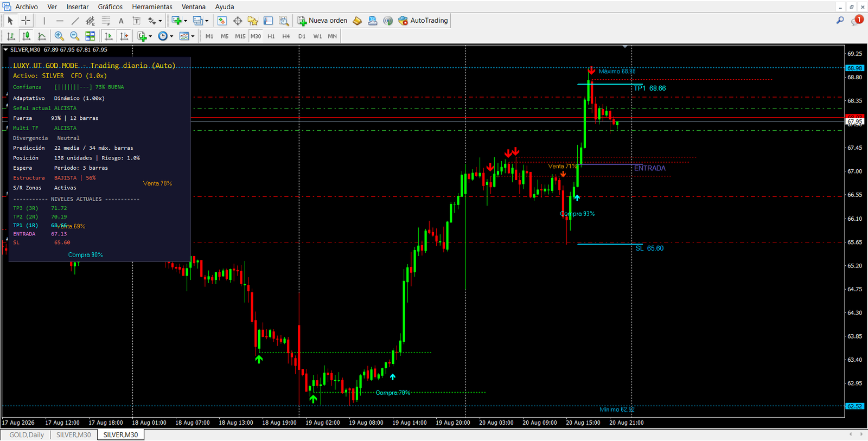Click the chart templates icon

184,36
